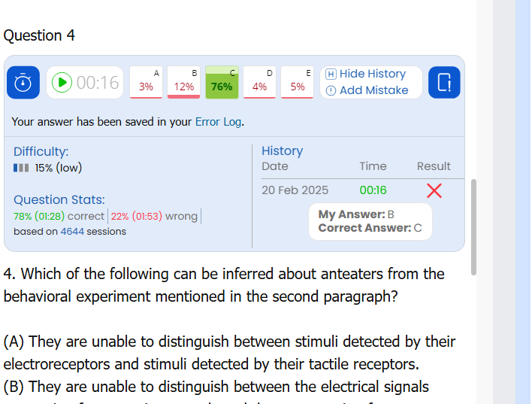Image resolution: width=532 pixels, height=404 pixels.
Task: Select answer stat box E (5%)
Action: pyautogui.click(x=298, y=82)
